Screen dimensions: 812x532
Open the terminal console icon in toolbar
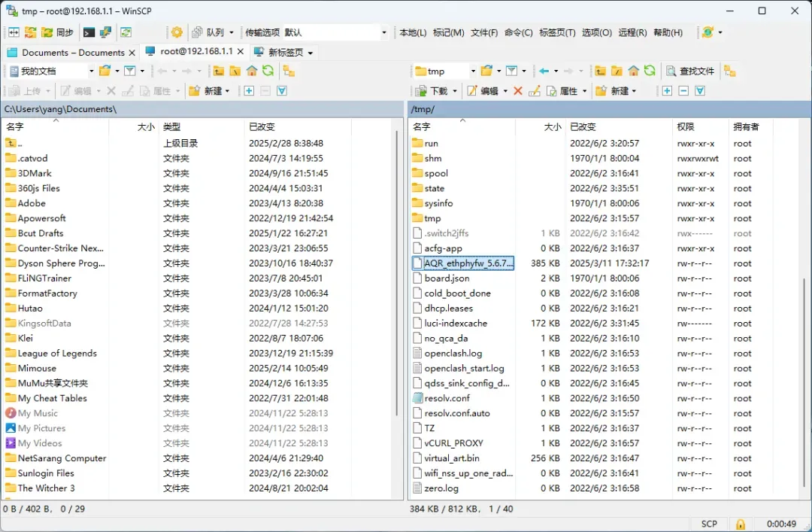pos(89,32)
